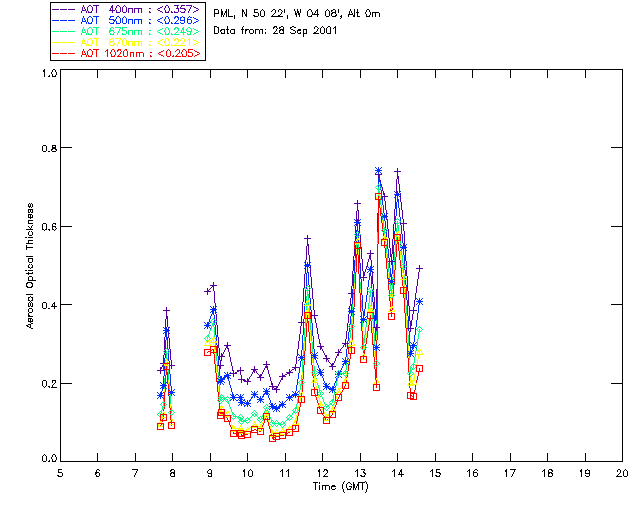Click the x-axis label 9
Viewport: 640px width, 512px height.
(210, 473)
